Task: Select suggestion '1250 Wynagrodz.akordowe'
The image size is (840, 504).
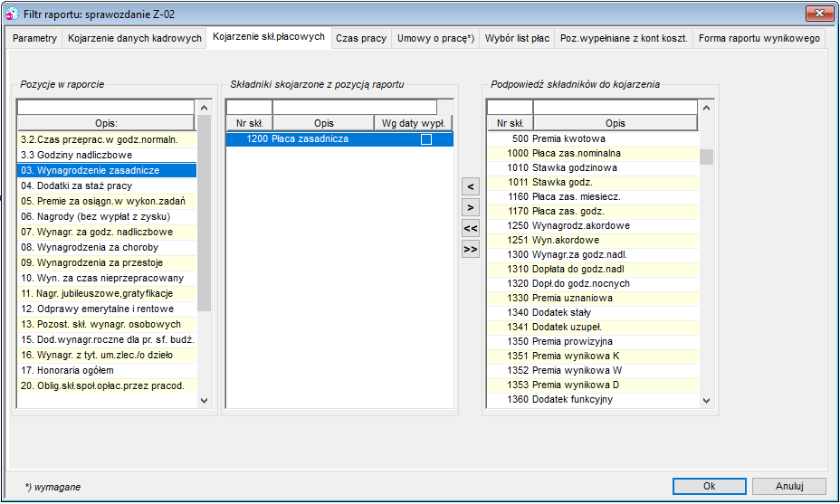Action: 593,225
